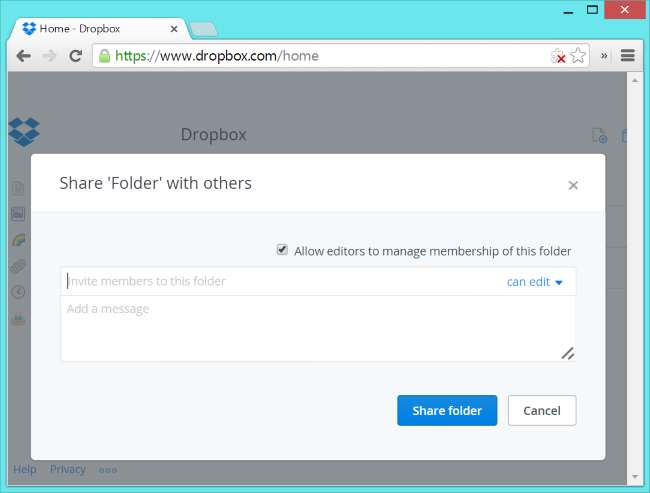The image size is (650, 493).
Task: Select the Home - Dropbox tab
Action: [99, 29]
